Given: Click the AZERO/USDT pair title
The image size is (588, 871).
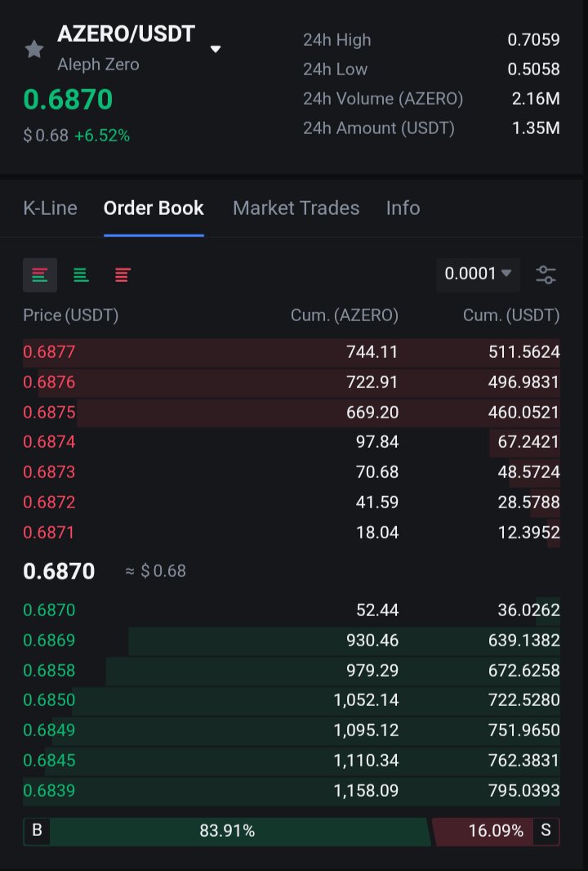Looking at the screenshot, I should (126, 33).
